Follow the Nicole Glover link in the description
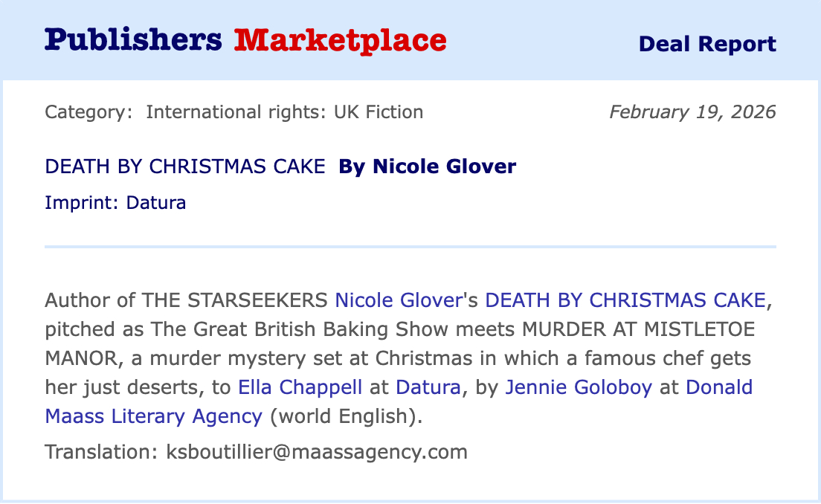Screen dimensions: 821x504 click(399, 300)
